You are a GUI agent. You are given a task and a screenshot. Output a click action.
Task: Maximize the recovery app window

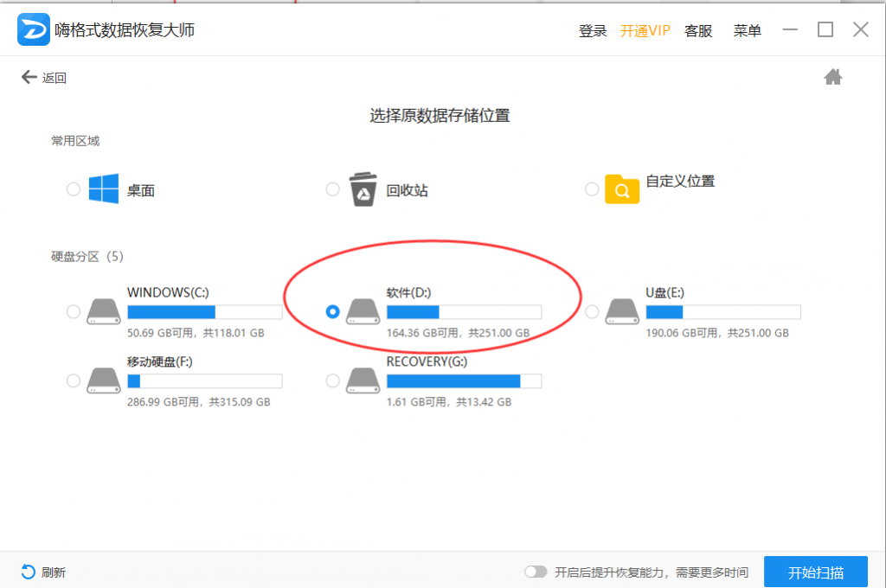pos(825,29)
